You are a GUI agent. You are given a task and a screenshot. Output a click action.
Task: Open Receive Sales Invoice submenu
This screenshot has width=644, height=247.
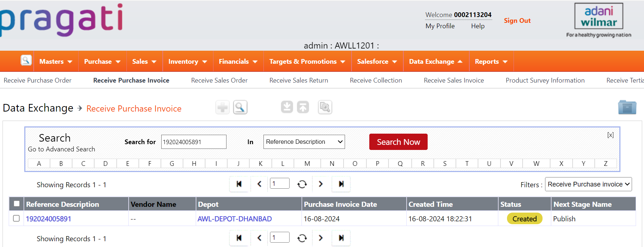(x=454, y=80)
